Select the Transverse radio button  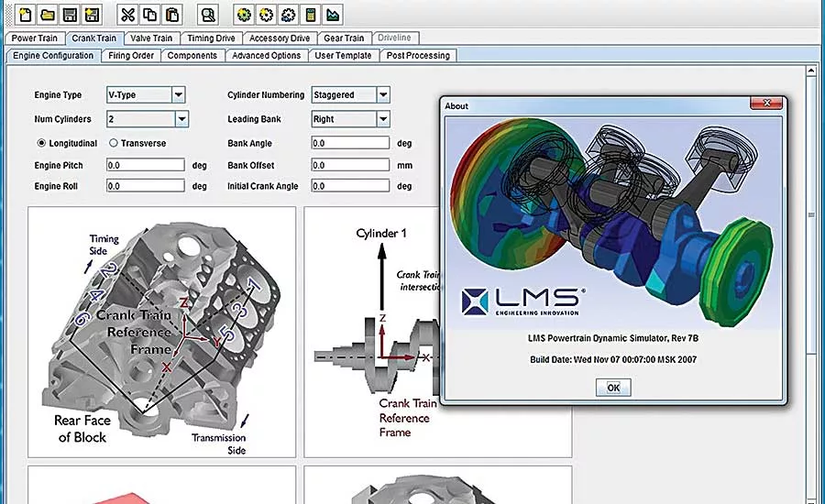(x=113, y=143)
